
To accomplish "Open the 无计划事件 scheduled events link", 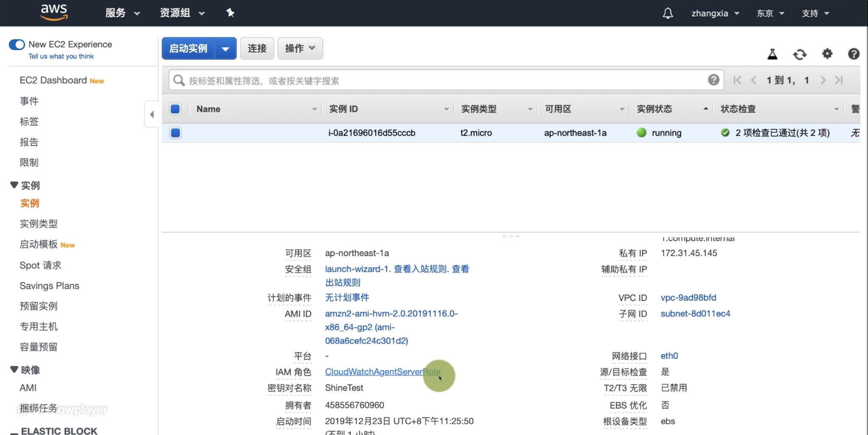I will (x=347, y=298).
